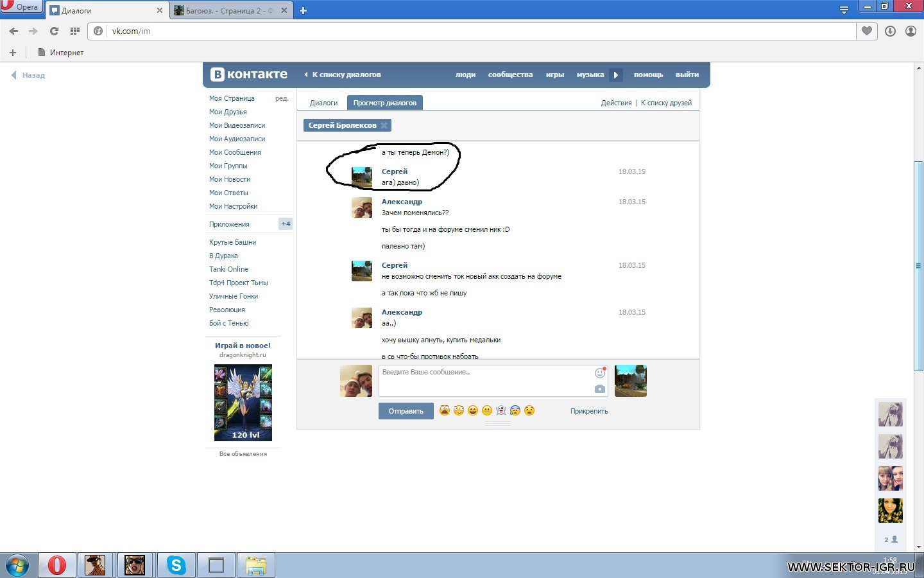Image resolution: width=924 pixels, height=578 pixels.
Task: Open Мои Сообщения in sidebar
Action: click(235, 152)
